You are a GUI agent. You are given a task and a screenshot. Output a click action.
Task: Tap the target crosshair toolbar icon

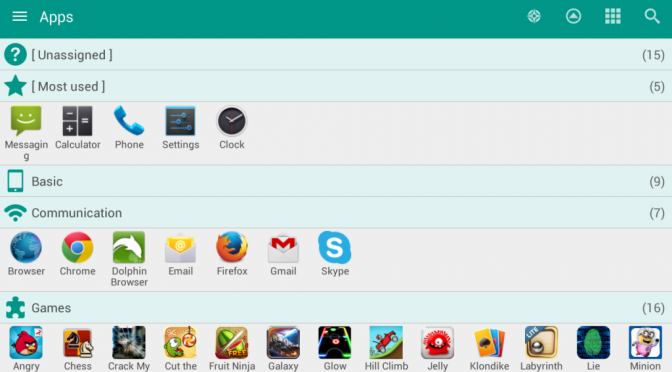(534, 17)
